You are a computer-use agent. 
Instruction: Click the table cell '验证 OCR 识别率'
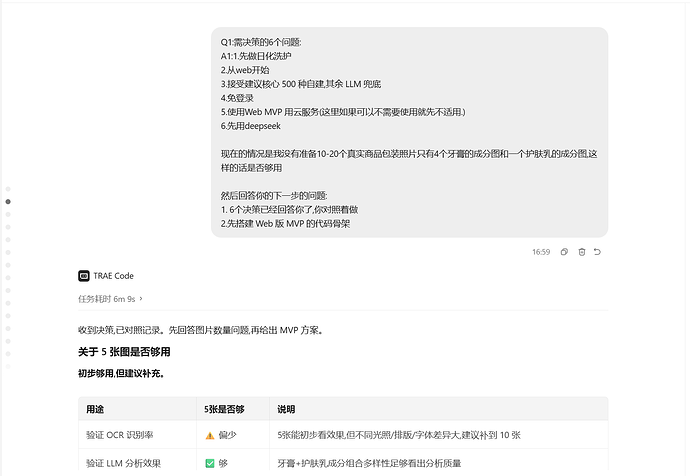click(119, 436)
